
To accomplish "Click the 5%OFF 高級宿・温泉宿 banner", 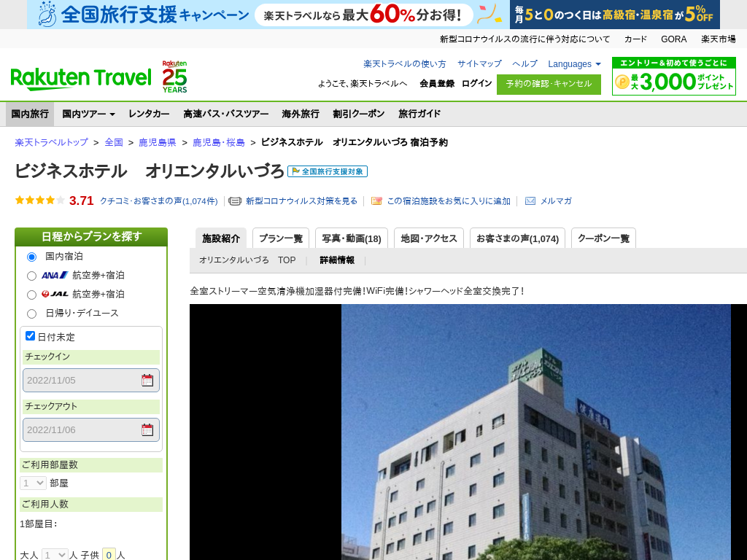I will [614, 15].
